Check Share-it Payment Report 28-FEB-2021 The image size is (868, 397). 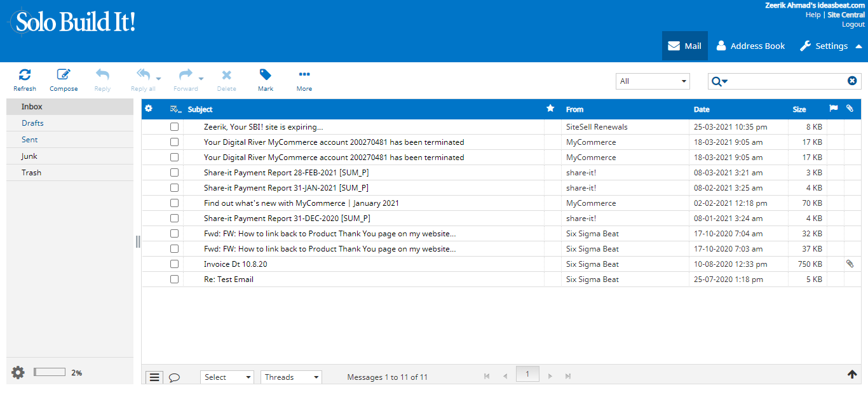pos(175,173)
